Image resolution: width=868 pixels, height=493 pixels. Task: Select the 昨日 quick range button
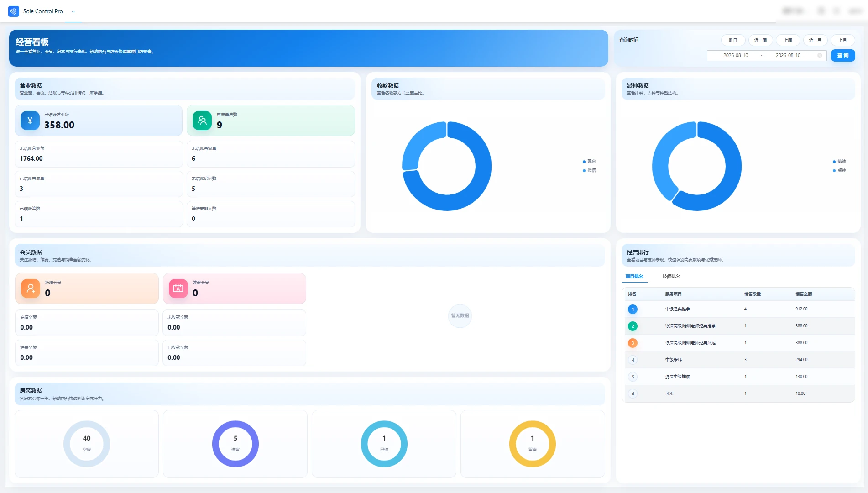click(x=733, y=40)
